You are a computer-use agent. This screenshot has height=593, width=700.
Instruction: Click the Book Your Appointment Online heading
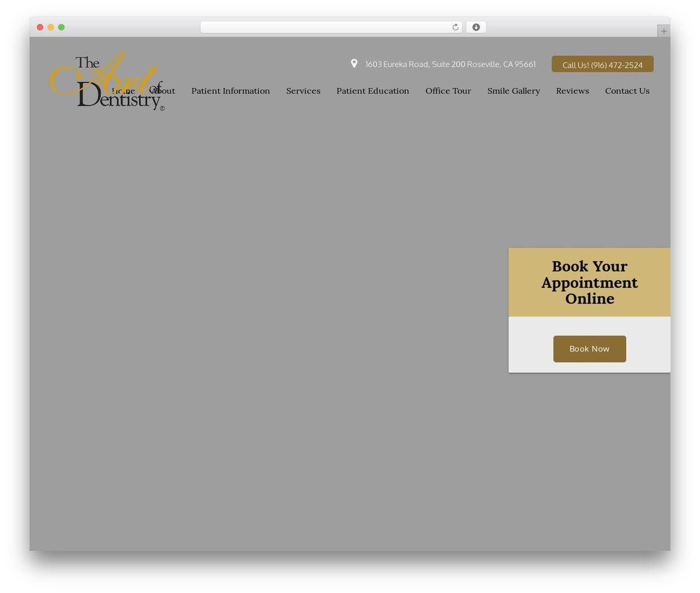point(590,282)
